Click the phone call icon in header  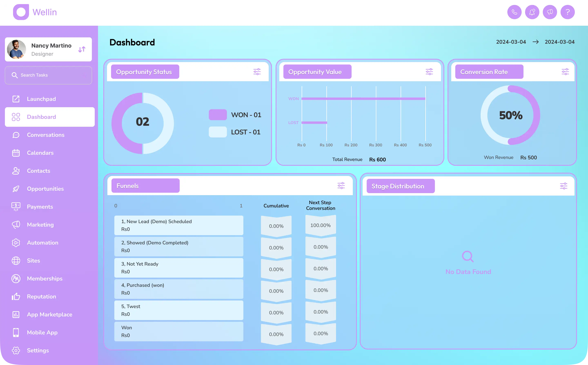[514, 12]
